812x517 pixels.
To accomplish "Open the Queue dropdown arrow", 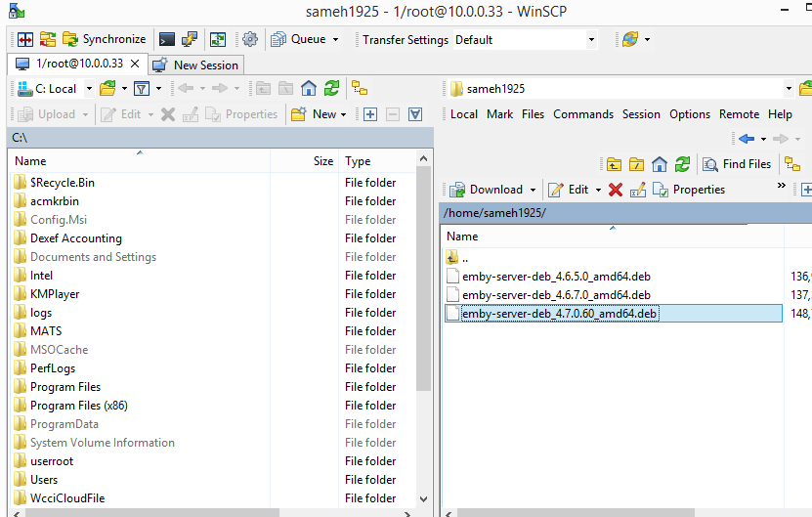I will coord(335,40).
